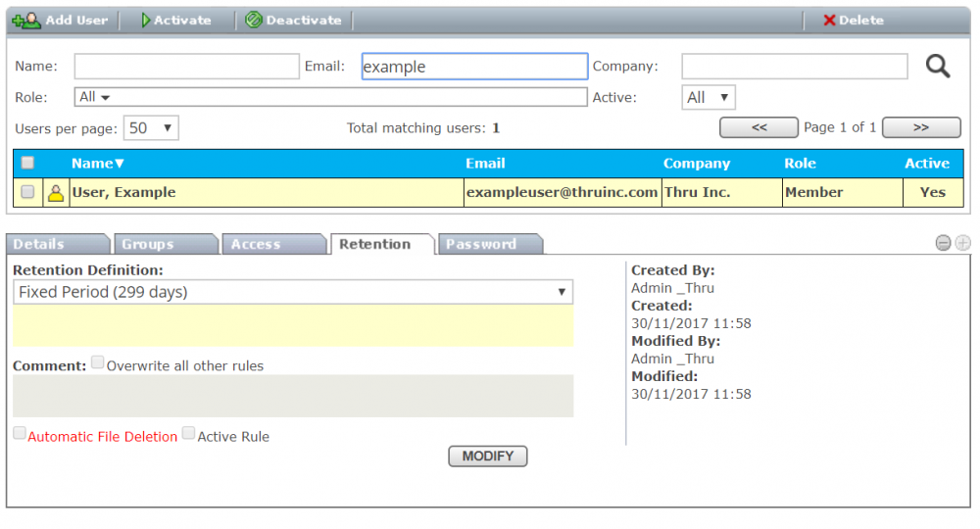Image resolution: width=980 pixels, height=529 pixels.
Task: Click the magnifying glass search icon
Action: 938,67
